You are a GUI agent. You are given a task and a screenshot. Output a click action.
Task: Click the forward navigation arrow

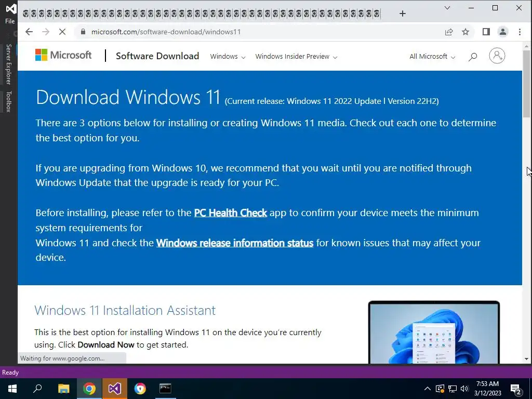46,32
